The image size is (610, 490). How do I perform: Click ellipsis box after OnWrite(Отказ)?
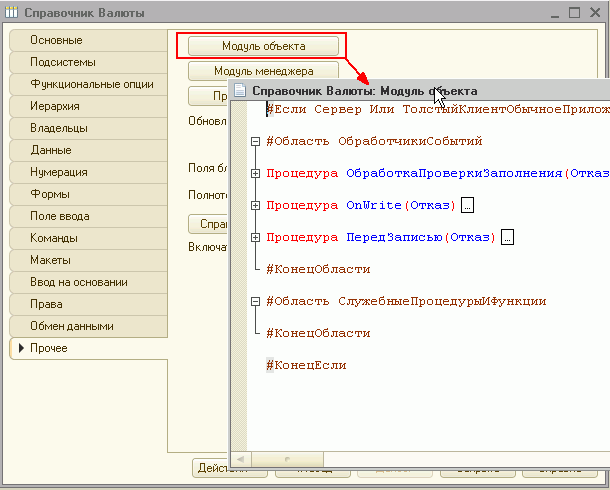click(467, 205)
